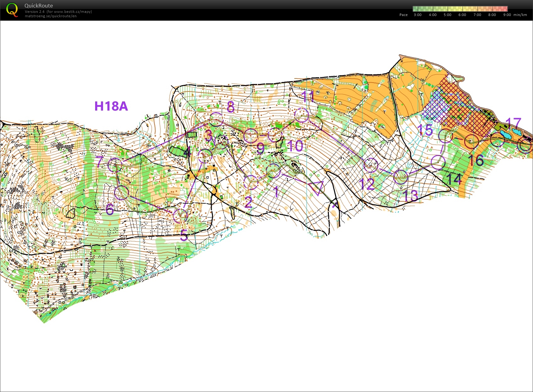Viewport: 533px width, 392px height.
Task: Click the finish double-circle at the east edge
Action: [525, 146]
